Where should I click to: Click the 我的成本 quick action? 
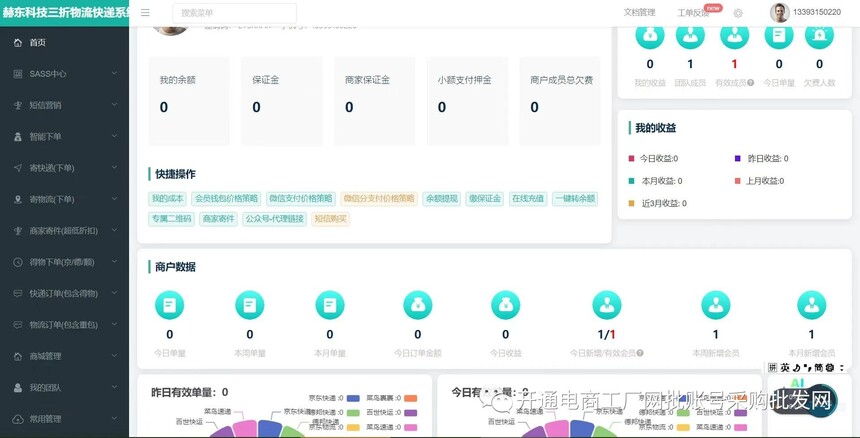tap(167, 198)
